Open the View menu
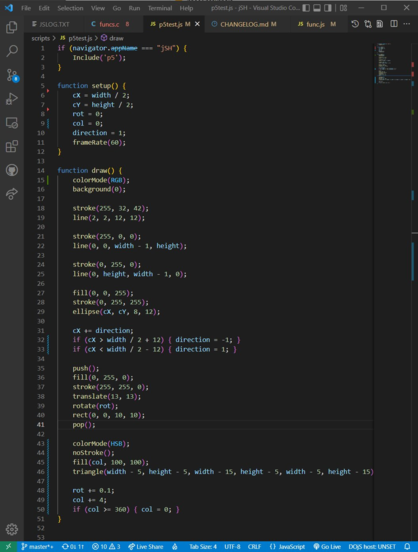418x552 pixels. coord(98,8)
